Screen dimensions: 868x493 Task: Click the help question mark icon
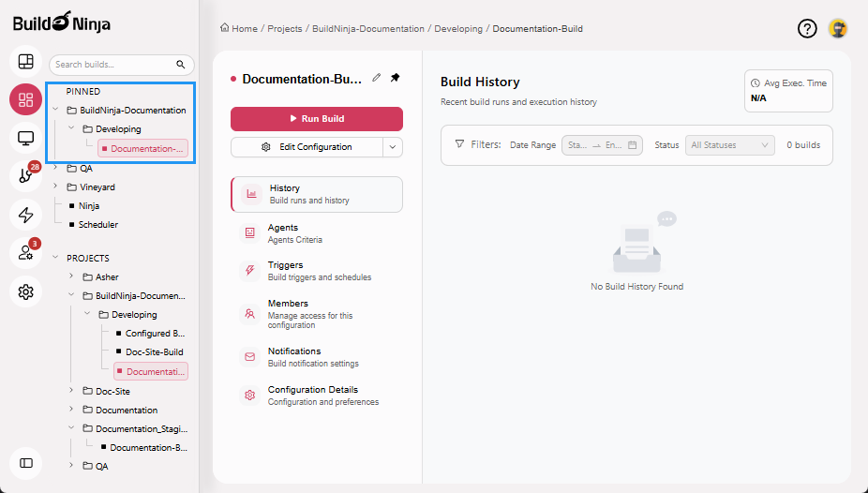(x=807, y=28)
